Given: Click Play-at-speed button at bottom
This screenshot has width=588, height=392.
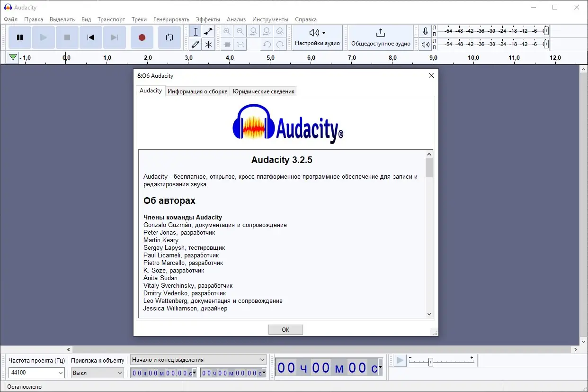Looking at the screenshot, I should point(400,361).
